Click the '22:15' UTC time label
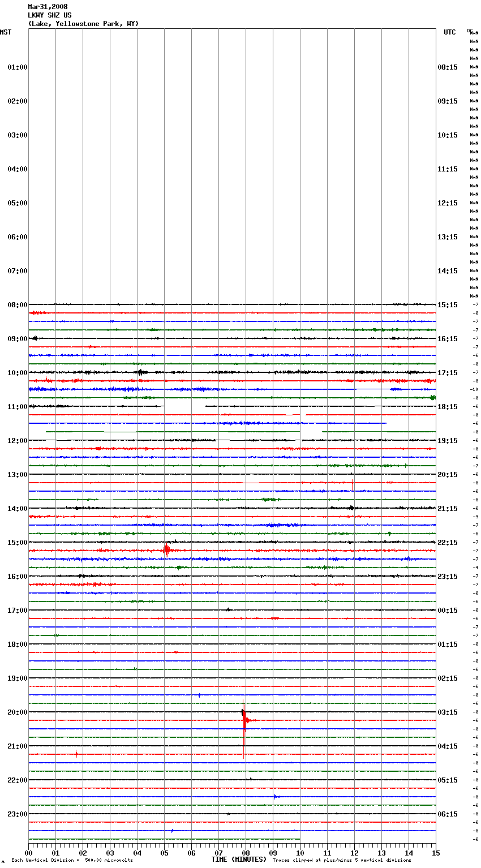This screenshot has height=868, width=481. point(448,543)
